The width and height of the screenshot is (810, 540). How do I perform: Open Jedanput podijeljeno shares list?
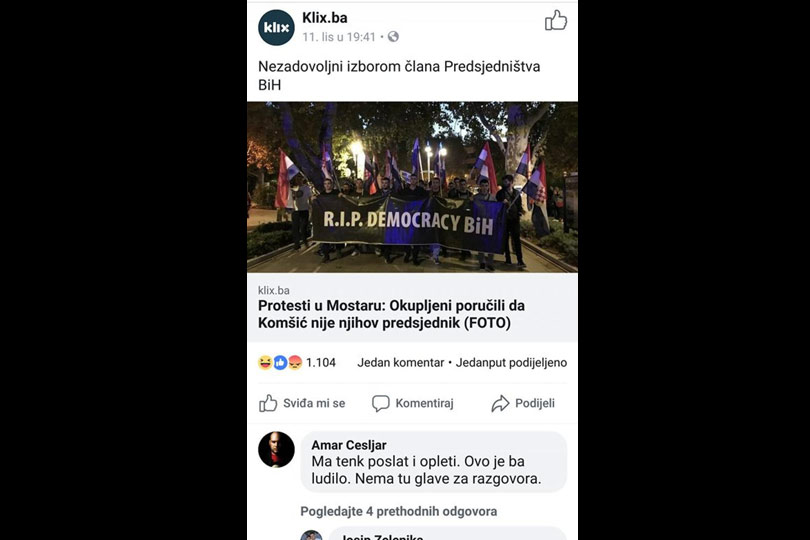[511, 363]
